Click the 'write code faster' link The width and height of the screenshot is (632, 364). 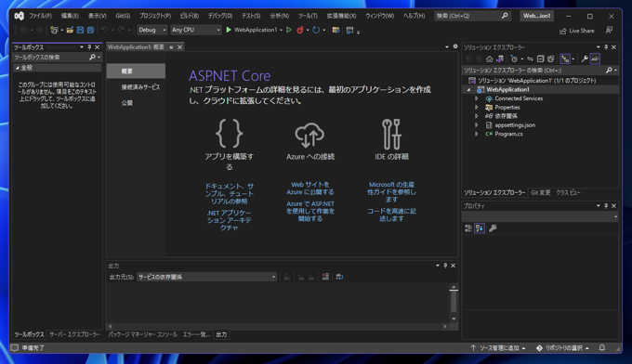click(391, 214)
